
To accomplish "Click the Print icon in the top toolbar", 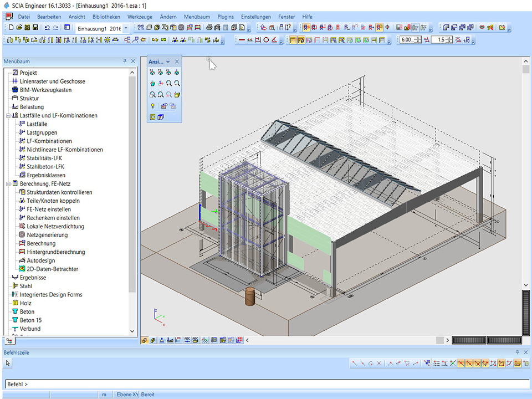I will coord(209,27).
